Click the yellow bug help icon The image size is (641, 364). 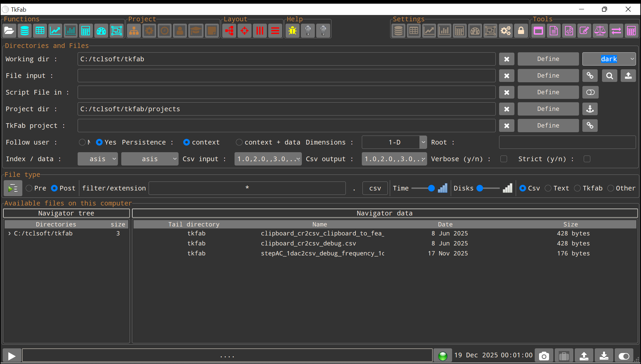click(x=293, y=31)
